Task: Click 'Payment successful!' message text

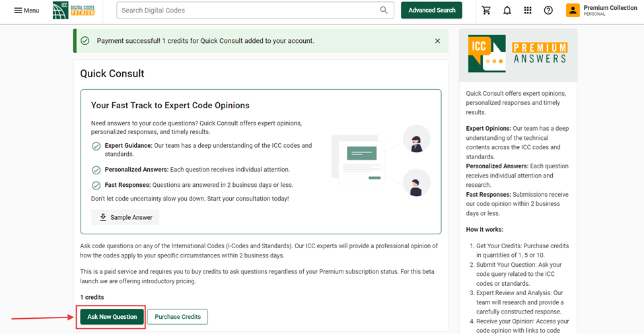Action: click(x=205, y=41)
